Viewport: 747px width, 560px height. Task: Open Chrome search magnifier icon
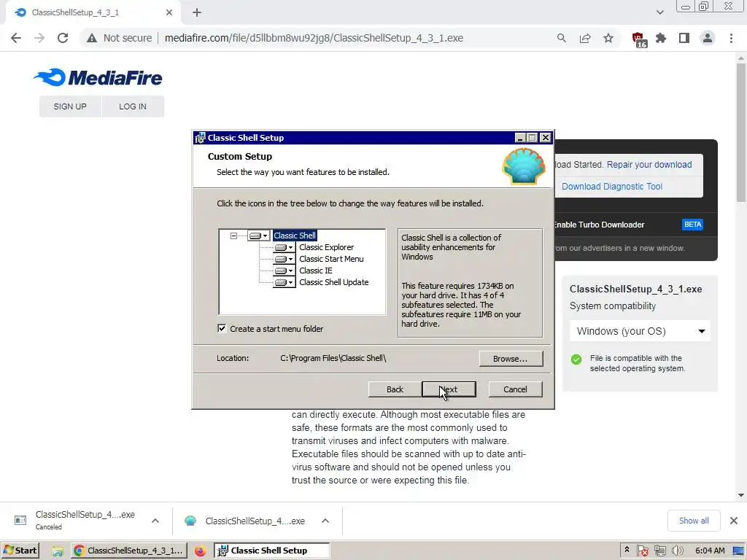[x=562, y=38]
